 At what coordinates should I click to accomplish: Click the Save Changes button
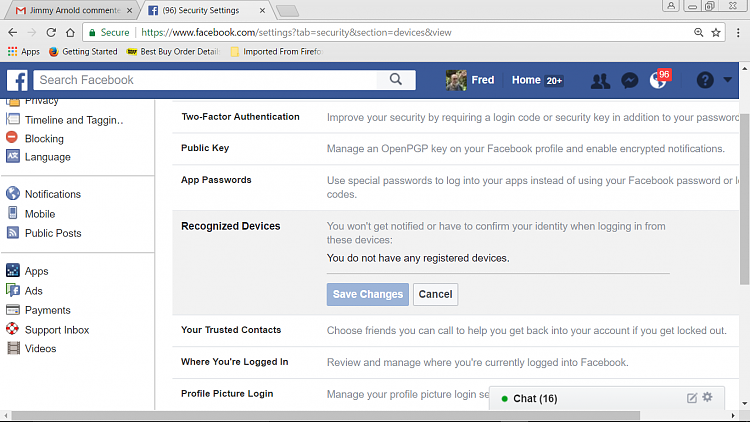click(x=367, y=294)
